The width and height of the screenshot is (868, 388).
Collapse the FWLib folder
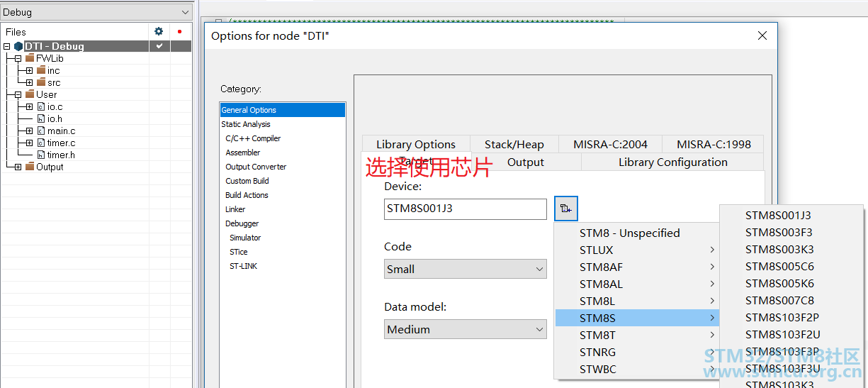pyautogui.click(x=18, y=58)
